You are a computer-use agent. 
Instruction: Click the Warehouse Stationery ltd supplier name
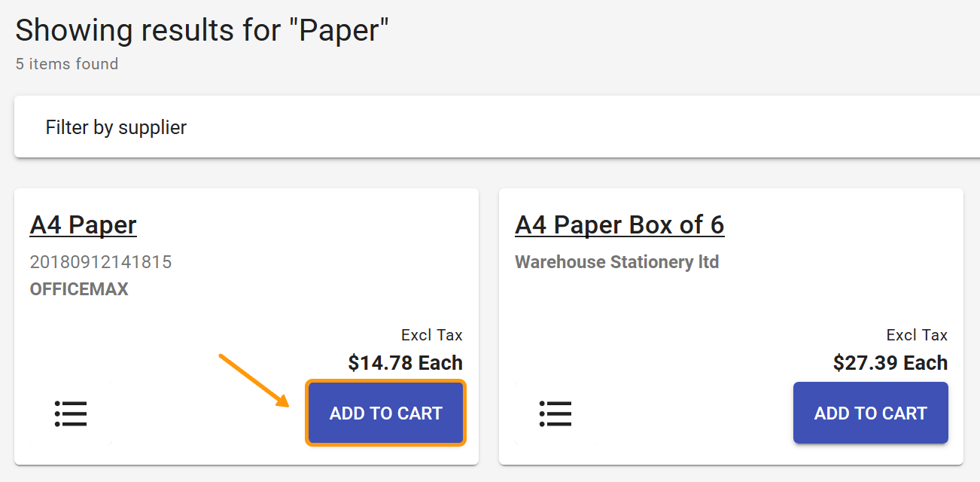(616, 262)
